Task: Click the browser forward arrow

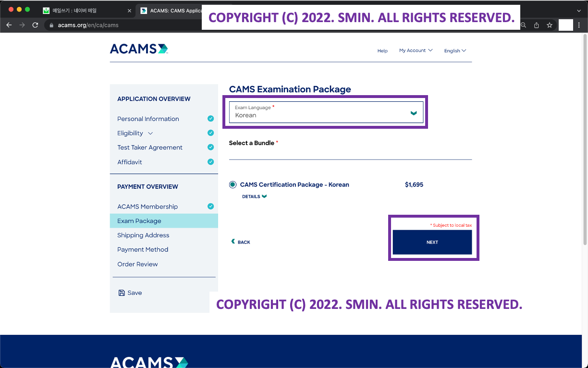Action: coord(22,25)
